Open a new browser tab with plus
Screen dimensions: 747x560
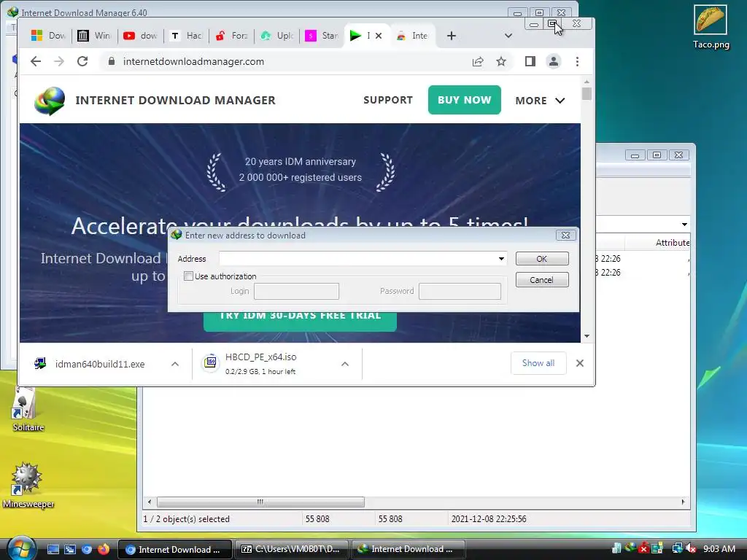451,36
